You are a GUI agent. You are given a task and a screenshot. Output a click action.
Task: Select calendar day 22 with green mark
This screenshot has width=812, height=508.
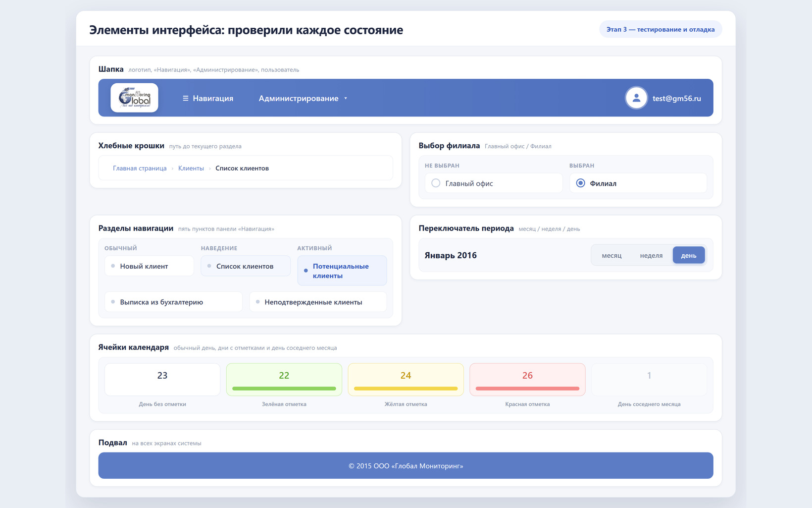click(284, 380)
